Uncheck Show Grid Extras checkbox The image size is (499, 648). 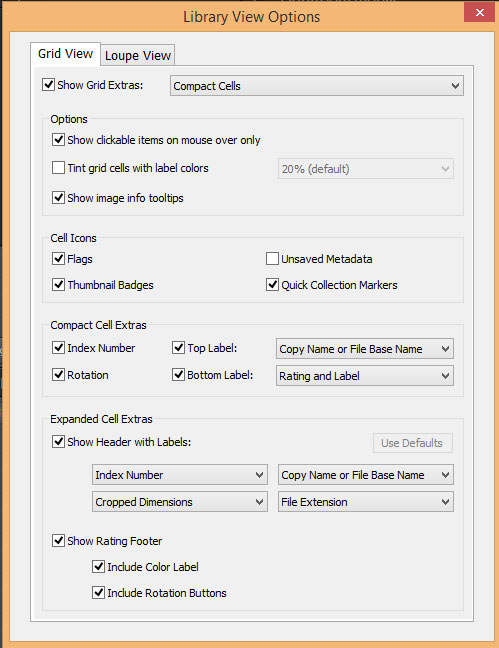coord(48,85)
